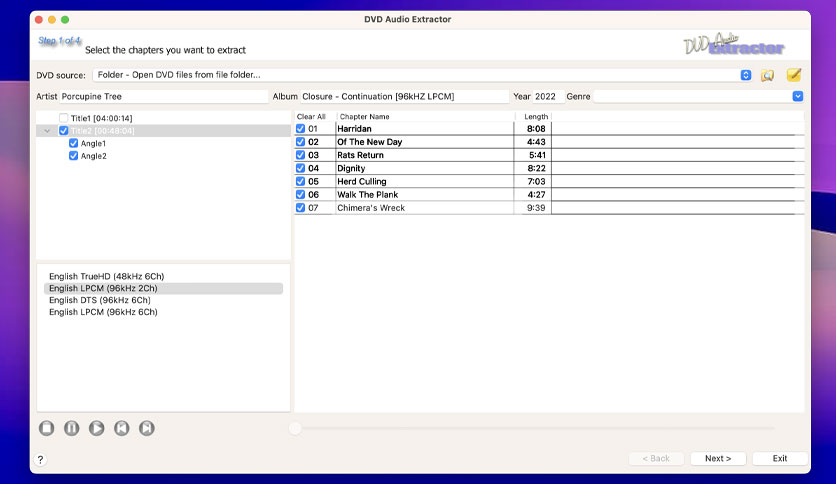Click the DVD Audio Extractor logo

point(734,44)
